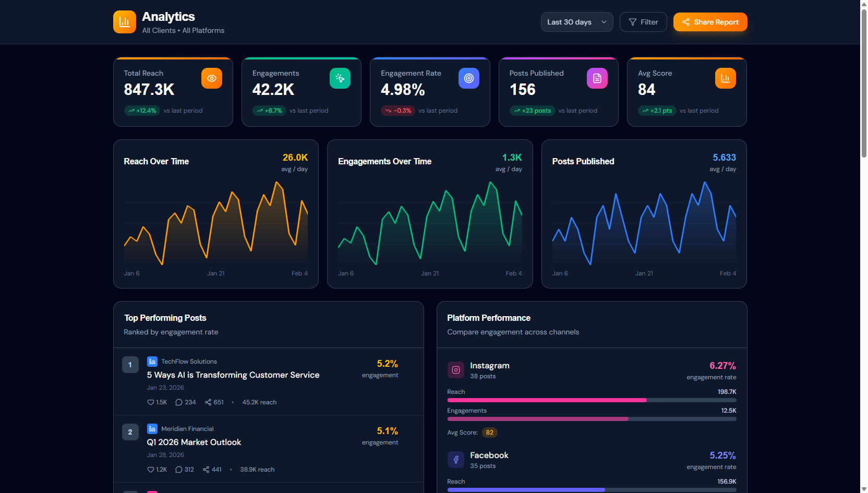Click the Instagram platform icon
Image resolution: width=868 pixels, height=493 pixels.
[455, 369]
